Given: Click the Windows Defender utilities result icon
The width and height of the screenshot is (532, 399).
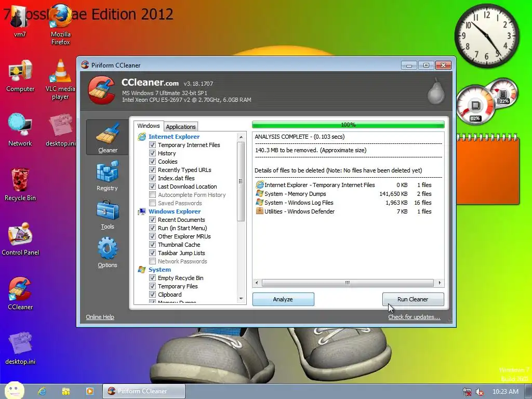Looking at the screenshot, I should tap(260, 211).
